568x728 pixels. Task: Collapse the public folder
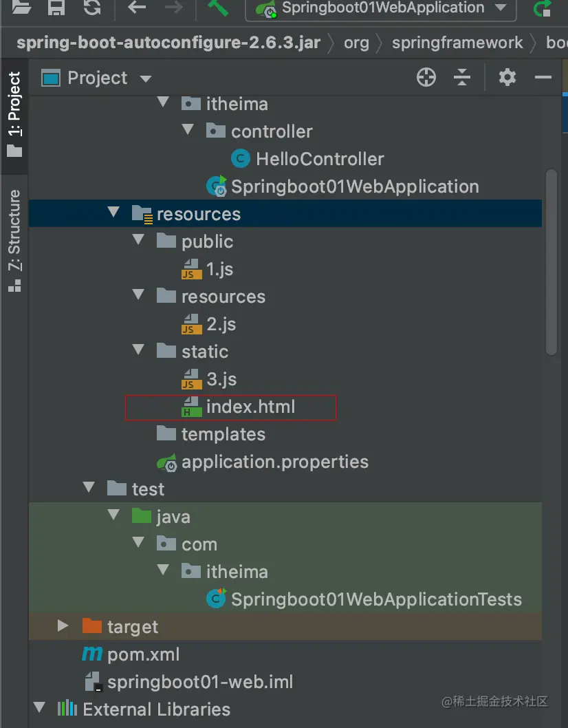click(138, 239)
